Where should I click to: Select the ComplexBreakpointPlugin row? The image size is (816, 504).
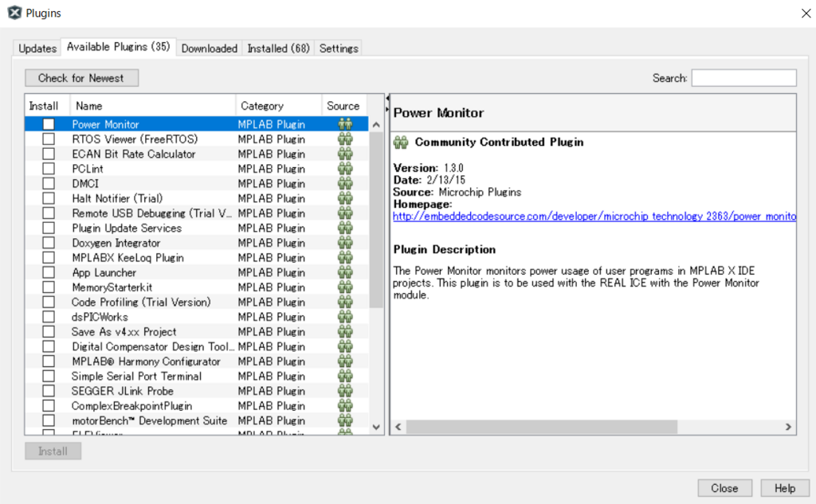197,406
